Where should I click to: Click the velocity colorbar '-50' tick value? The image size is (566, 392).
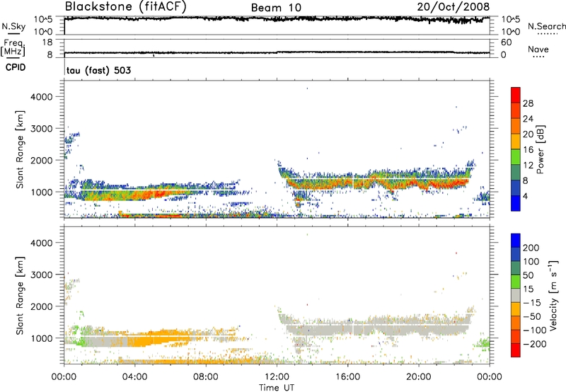pyautogui.click(x=532, y=316)
